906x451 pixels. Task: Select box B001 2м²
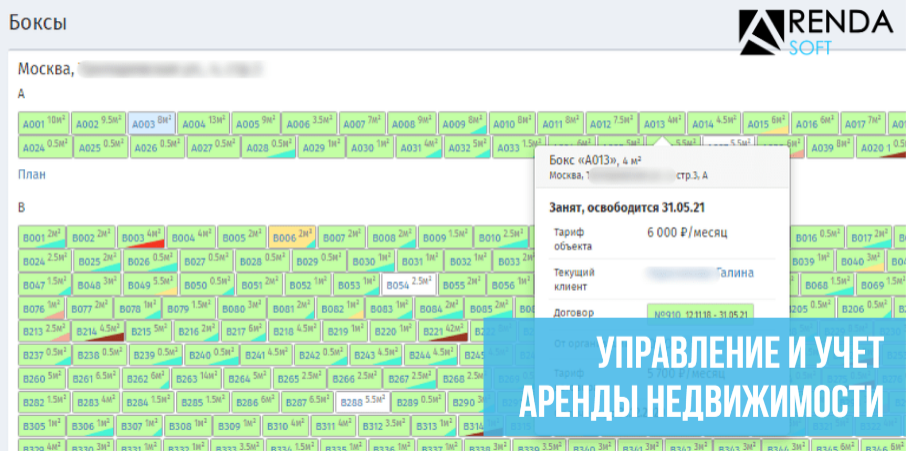click(42, 237)
